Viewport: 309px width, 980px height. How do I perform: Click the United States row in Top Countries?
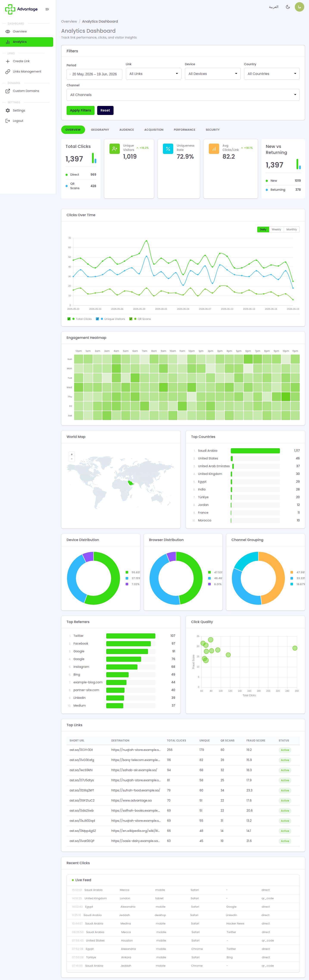coord(245,458)
